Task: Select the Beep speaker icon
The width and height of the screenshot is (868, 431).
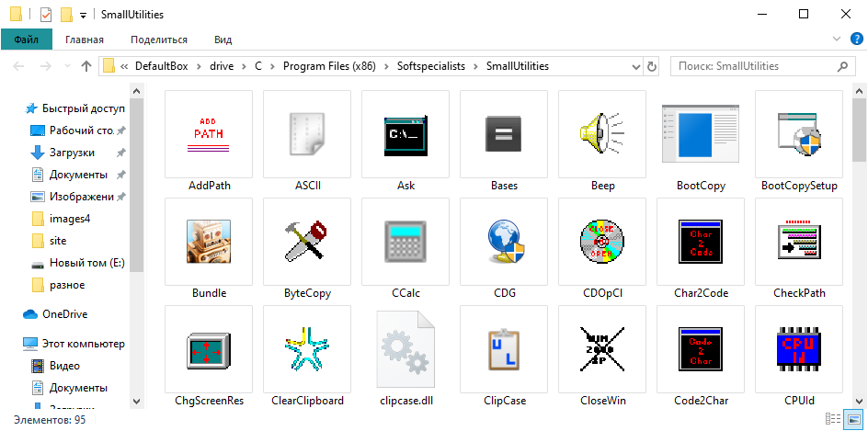Action: pyautogui.click(x=602, y=134)
